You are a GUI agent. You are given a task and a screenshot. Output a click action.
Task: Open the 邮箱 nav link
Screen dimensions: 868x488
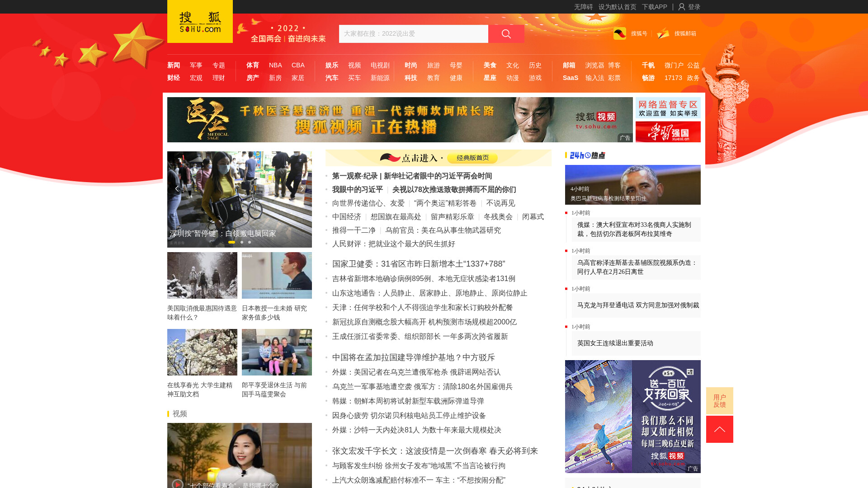[x=569, y=65]
